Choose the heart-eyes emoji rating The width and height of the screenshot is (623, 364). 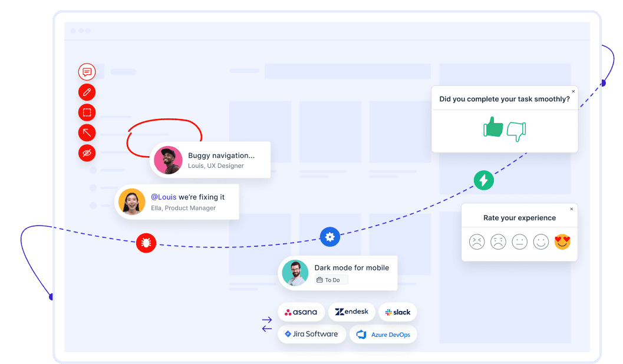point(562,241)
